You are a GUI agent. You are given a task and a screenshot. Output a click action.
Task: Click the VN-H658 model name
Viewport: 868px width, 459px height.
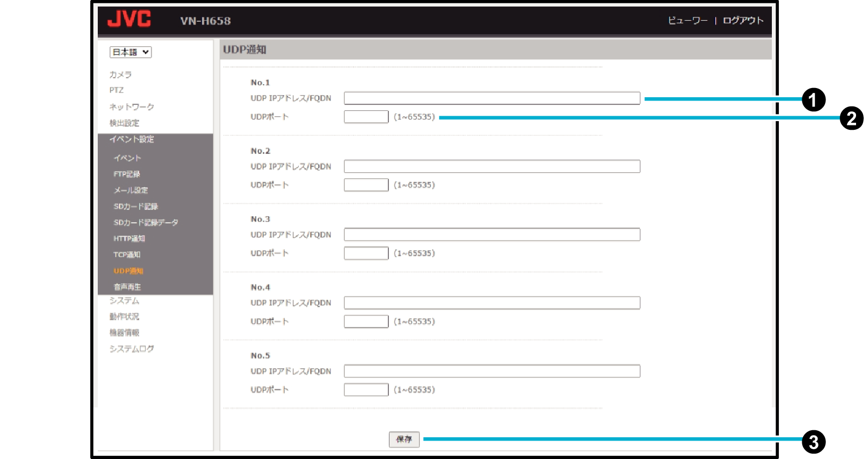click(x=206, y=21)
